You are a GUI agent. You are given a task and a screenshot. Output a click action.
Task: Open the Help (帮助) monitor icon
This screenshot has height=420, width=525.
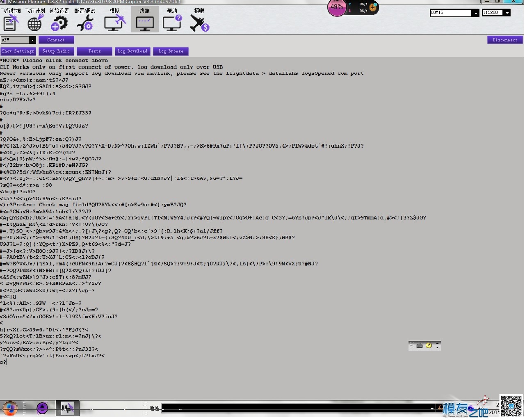click(x=172, y=20)
